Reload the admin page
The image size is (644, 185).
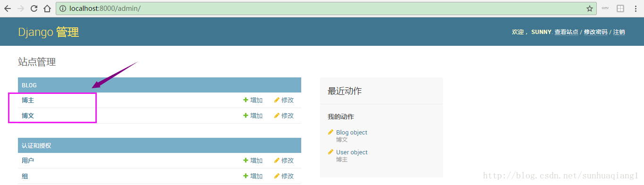tap(34, 8)
